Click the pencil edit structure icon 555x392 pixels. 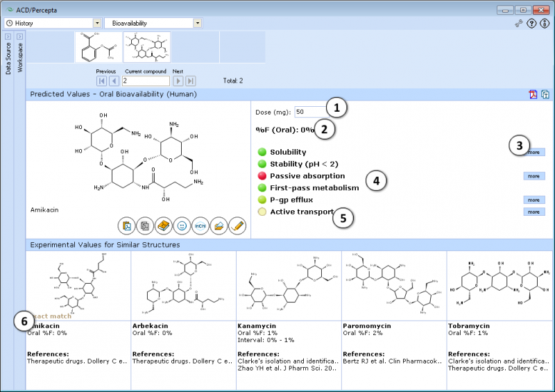click(237, 225)
